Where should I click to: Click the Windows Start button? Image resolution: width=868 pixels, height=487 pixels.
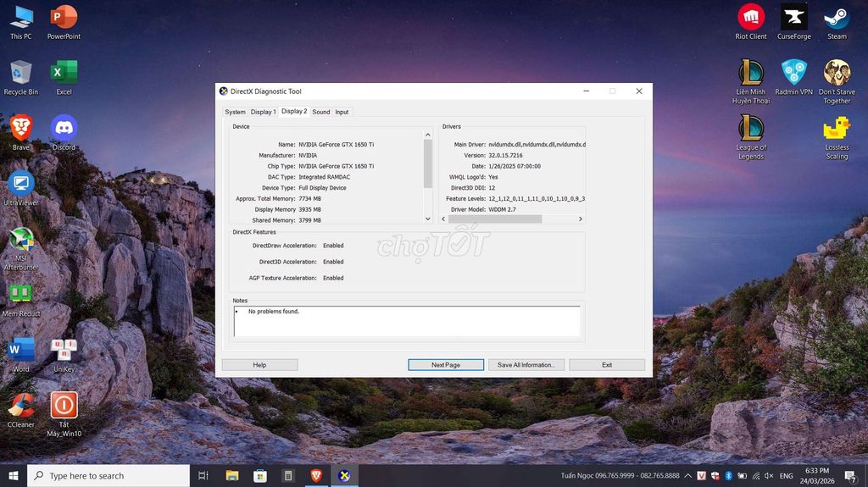point(14,475)
